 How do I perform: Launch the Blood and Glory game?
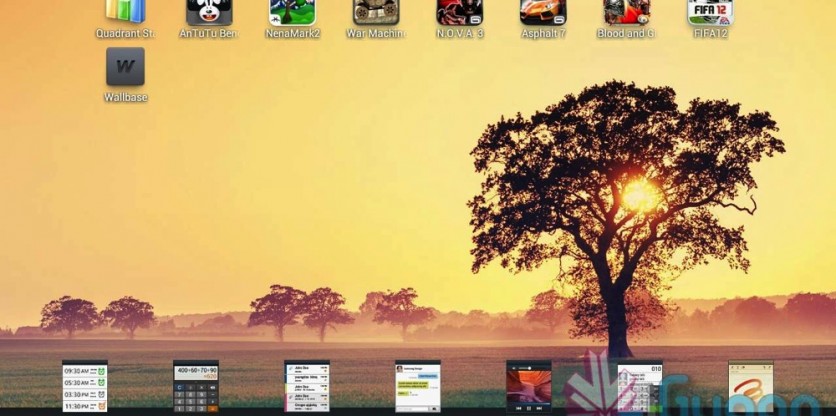coord(626,12)
